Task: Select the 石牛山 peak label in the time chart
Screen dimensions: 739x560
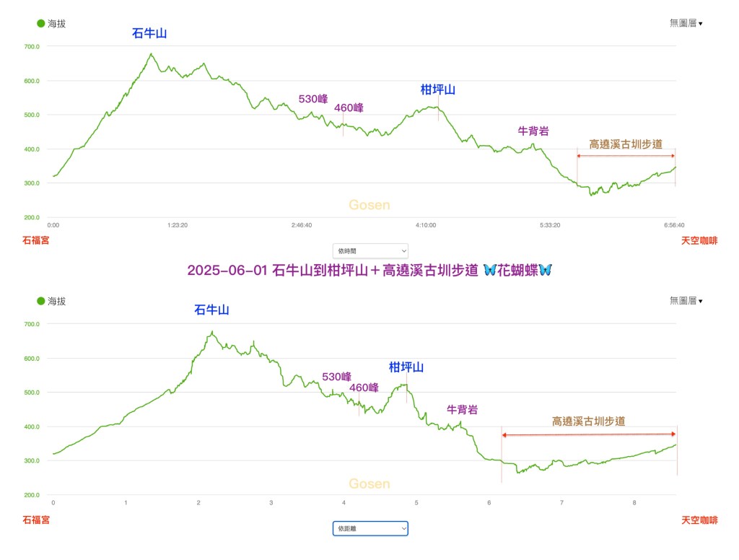Action: point(149,32)
